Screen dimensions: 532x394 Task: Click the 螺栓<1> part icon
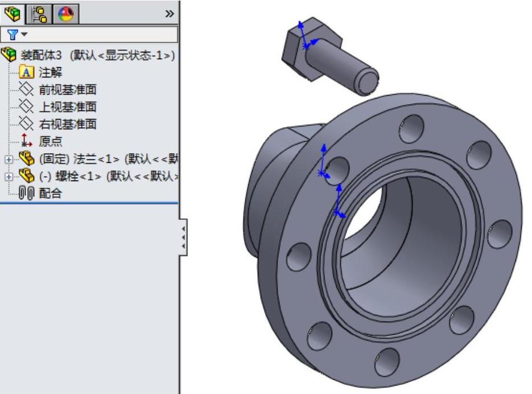click(27, 175)
